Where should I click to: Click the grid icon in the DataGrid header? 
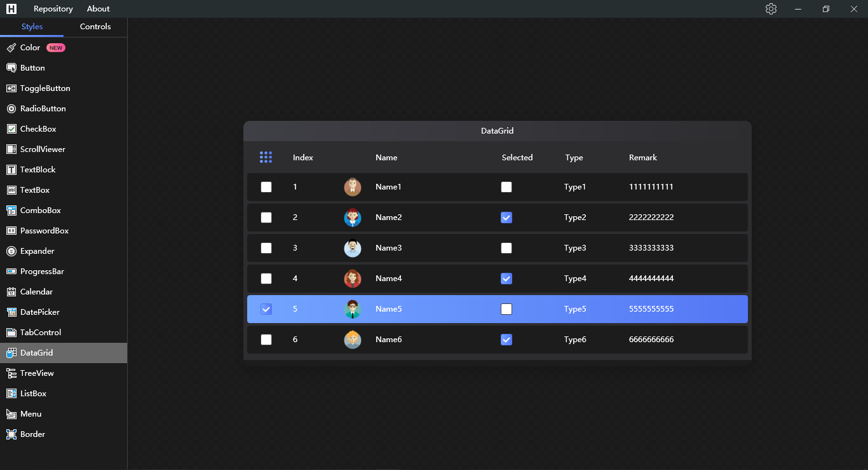pos(266,157)
